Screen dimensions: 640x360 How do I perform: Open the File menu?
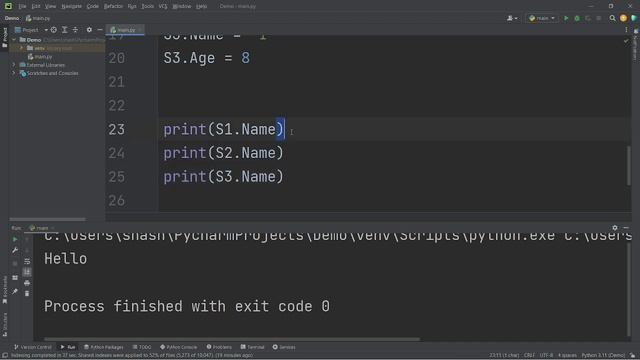tap(22, 6)
